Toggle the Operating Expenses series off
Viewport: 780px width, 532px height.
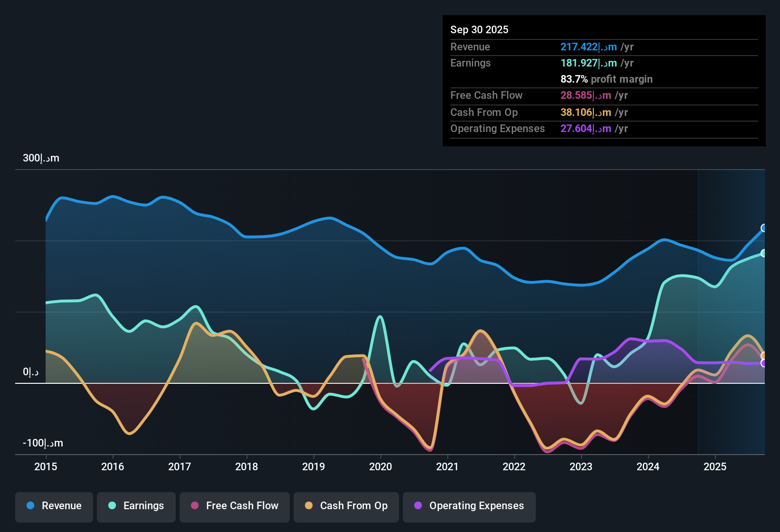pos(469,506)
